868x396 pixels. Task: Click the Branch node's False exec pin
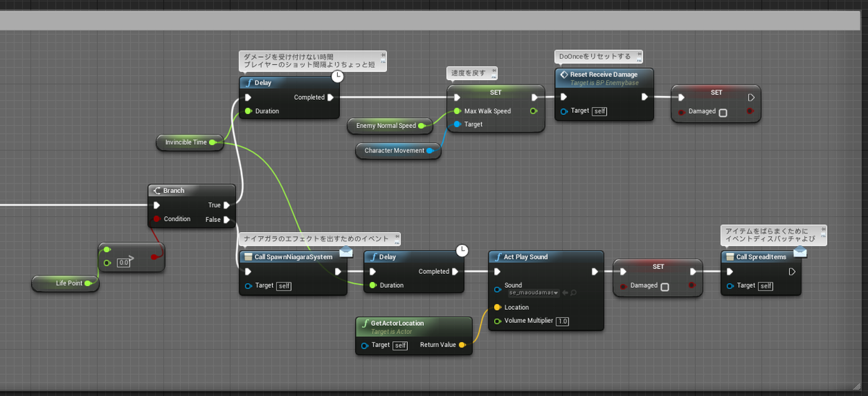[227, 220]
